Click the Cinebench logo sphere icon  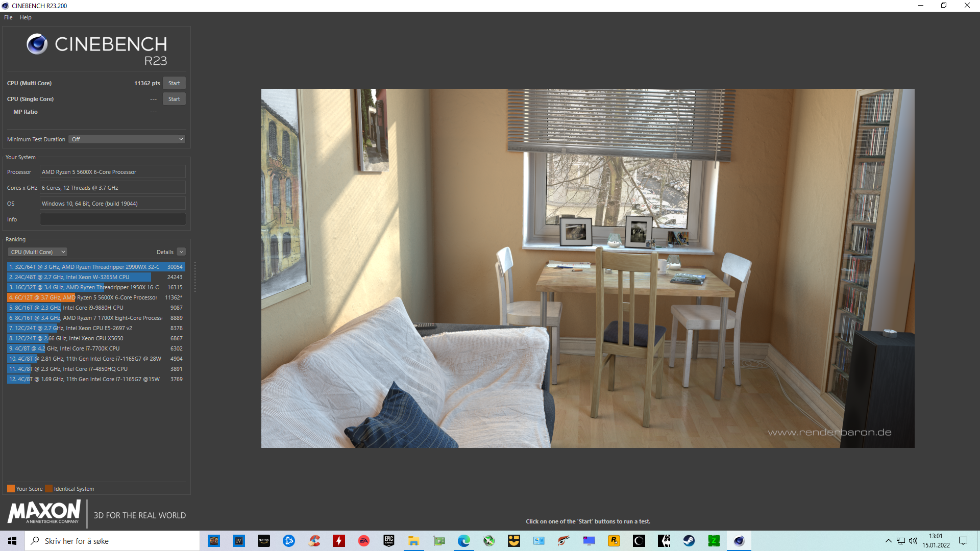37,44
